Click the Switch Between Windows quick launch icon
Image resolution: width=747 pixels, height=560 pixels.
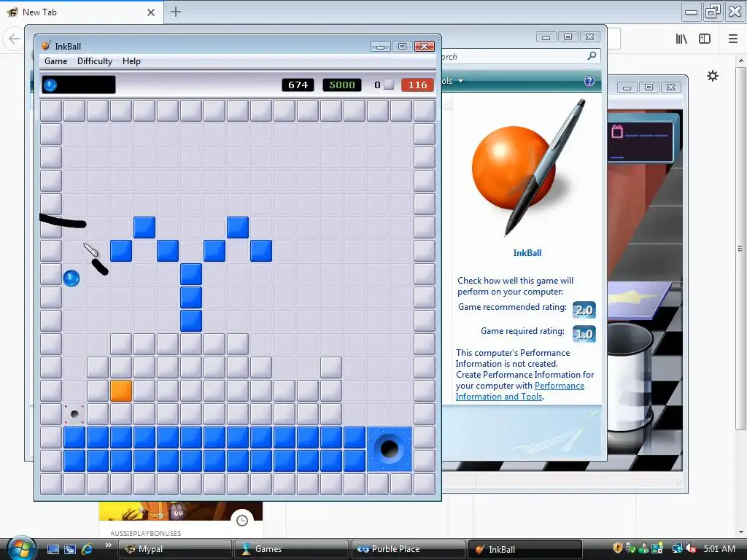pos(70,549)
